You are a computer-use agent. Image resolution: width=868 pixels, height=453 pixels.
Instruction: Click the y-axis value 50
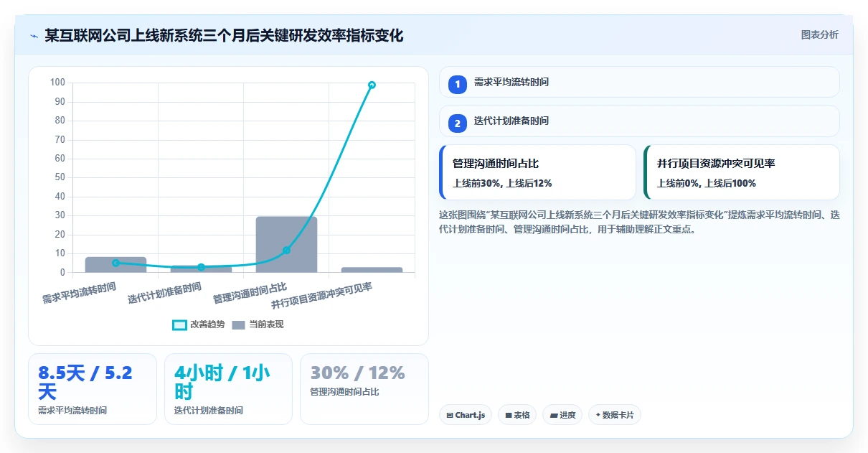click(59, 177)
